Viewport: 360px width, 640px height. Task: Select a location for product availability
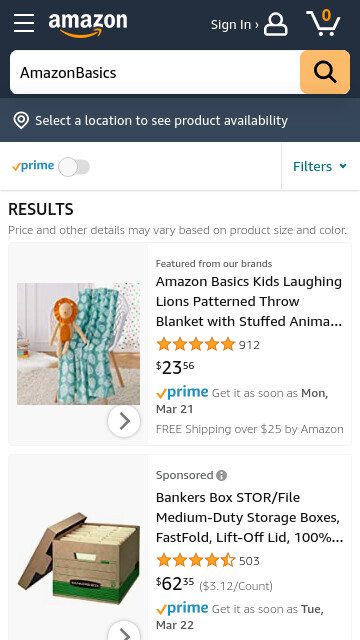161,121
